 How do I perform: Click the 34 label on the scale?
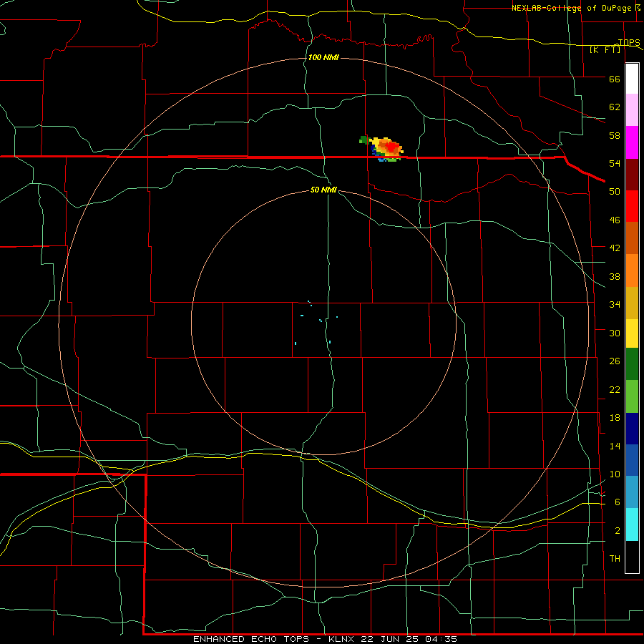point(615,305)
